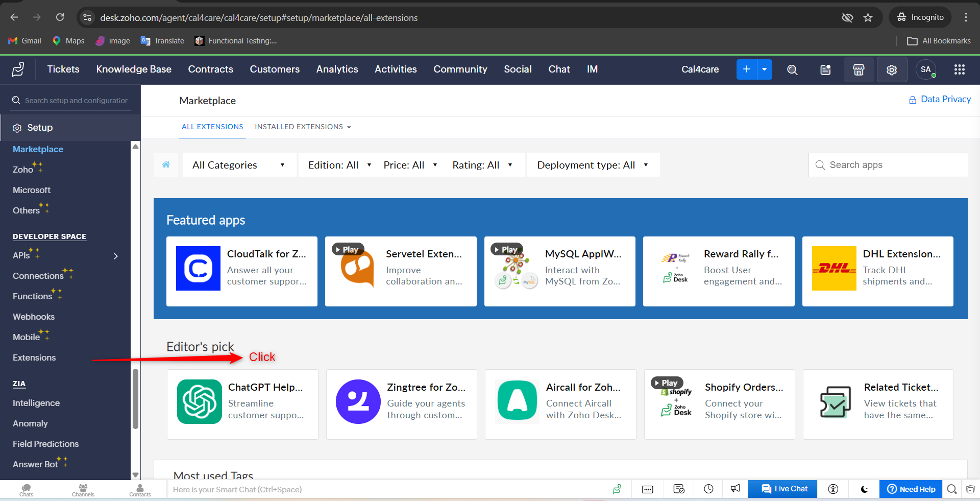Viewport: 980px width, 501px height.
Task: Open the Tickets menu
Action: coord(63,69)
